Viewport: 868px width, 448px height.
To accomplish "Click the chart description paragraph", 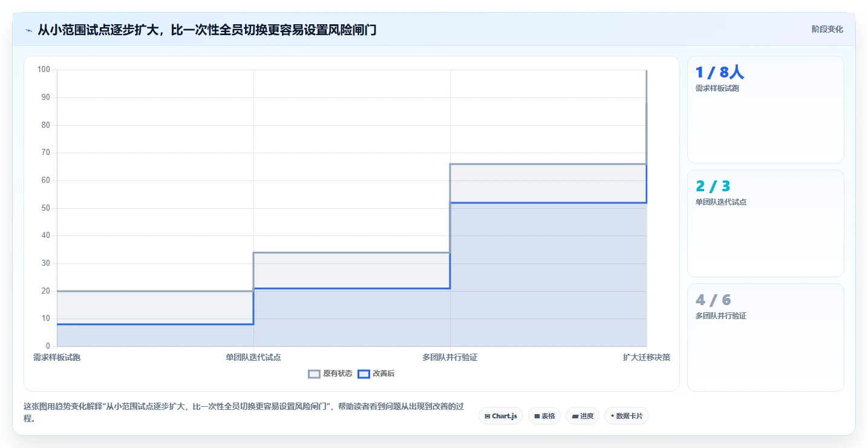I will tap(243, 412).
